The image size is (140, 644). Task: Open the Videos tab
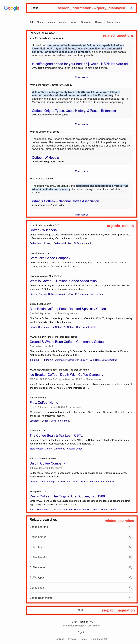point(63,22)
